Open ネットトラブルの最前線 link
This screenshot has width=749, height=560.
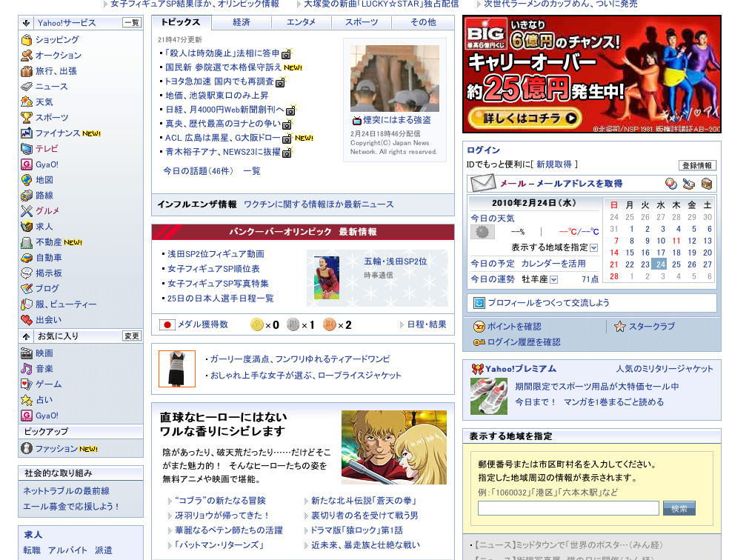(x=67, y=491)
